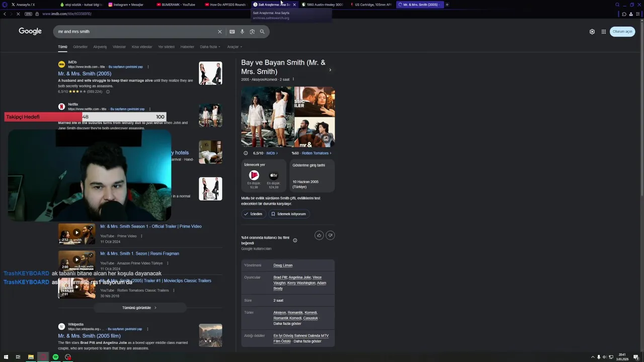Open the Apple TV watch option

[274, 175]
